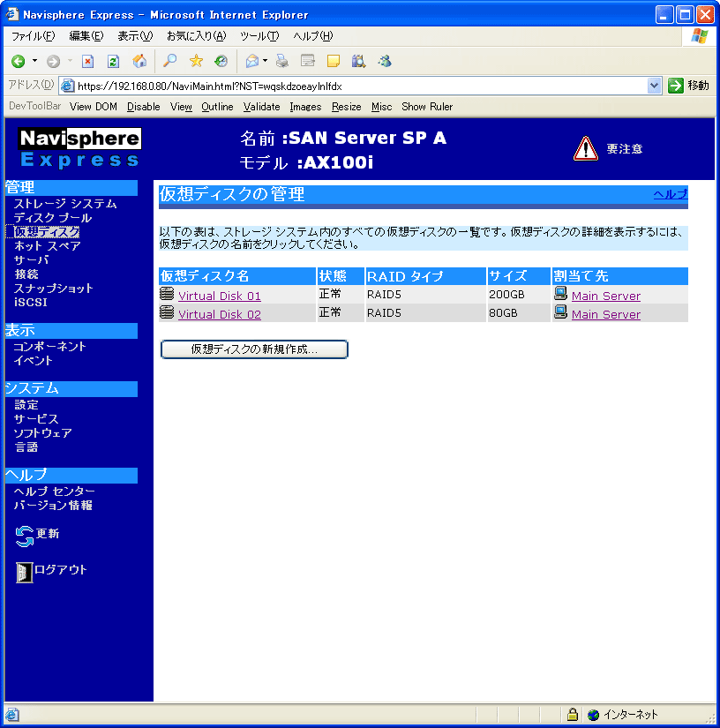Viewport: 720px width, 728px height.
Task: Open the Favorites star icon
Action: point(196,61)
